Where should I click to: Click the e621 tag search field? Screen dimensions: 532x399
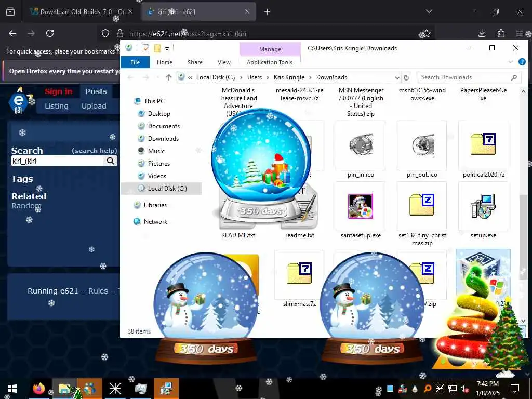[x=57, y=161]
